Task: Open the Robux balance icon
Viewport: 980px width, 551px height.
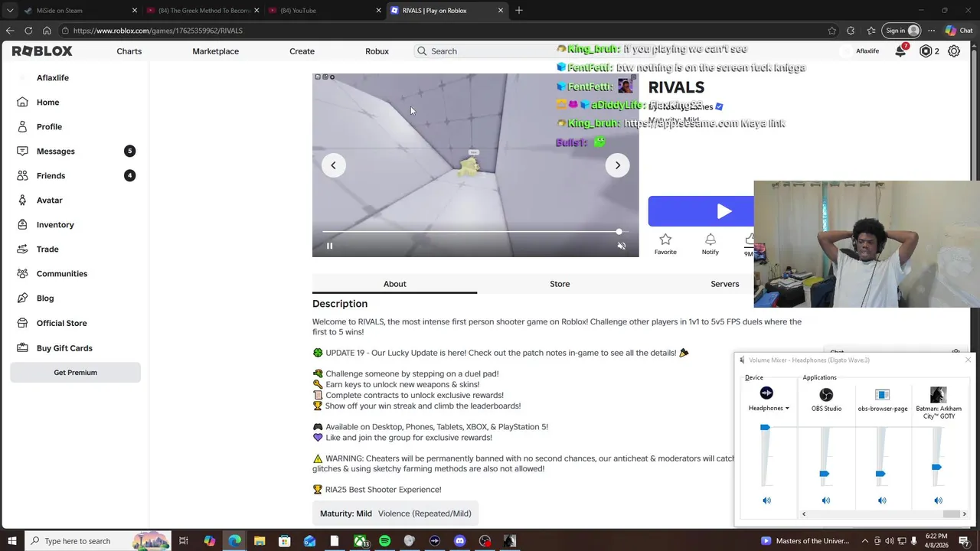Action: pyautogui.click(x=926, y=51)
